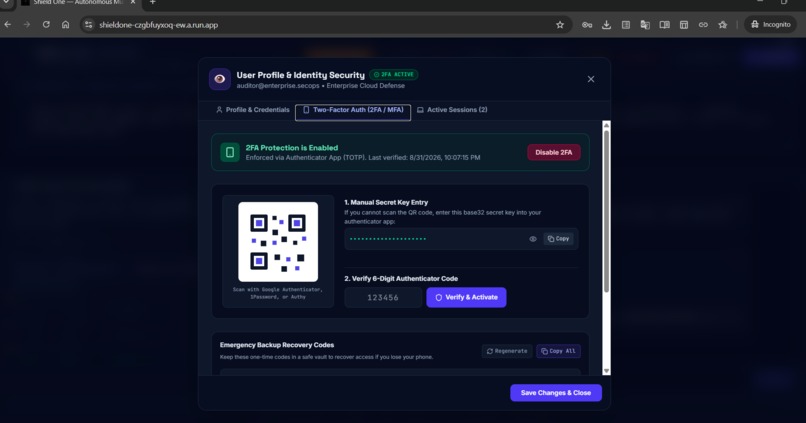Click the scrollbar down arrow
Image resolution: width=806 pixels, height=423 pixels.
(607, 371)
